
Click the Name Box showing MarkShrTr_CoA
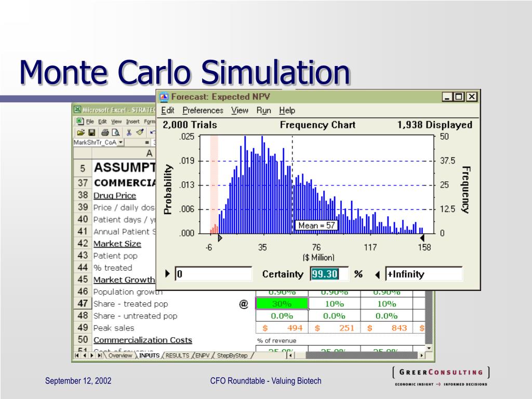click(x=96, y=142)
